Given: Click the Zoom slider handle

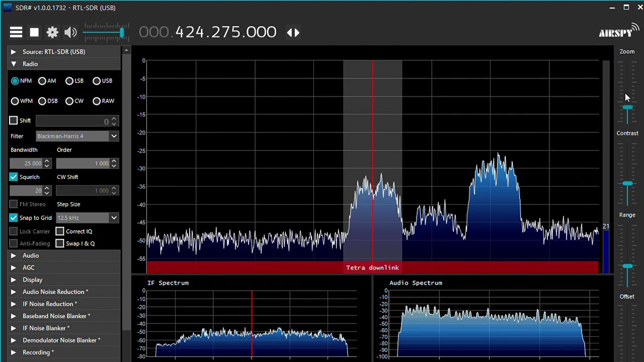Looking at the screenshot, I should click(x=627, y=108).
